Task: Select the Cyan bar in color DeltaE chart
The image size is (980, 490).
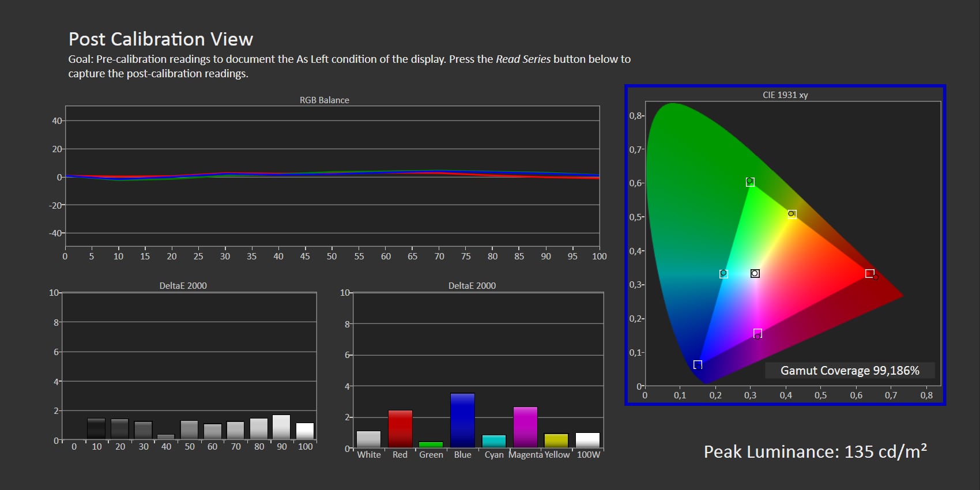Action: click(494, 442)
